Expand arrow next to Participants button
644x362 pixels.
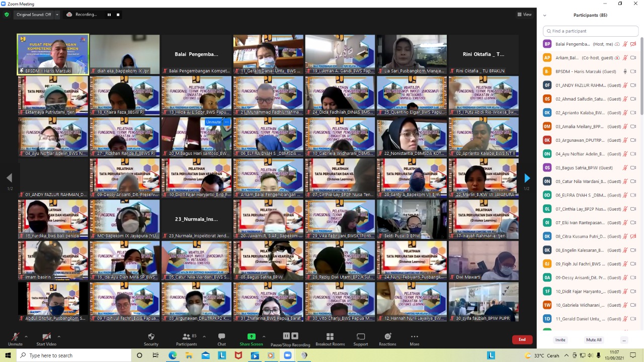click(x=204, y=336)
